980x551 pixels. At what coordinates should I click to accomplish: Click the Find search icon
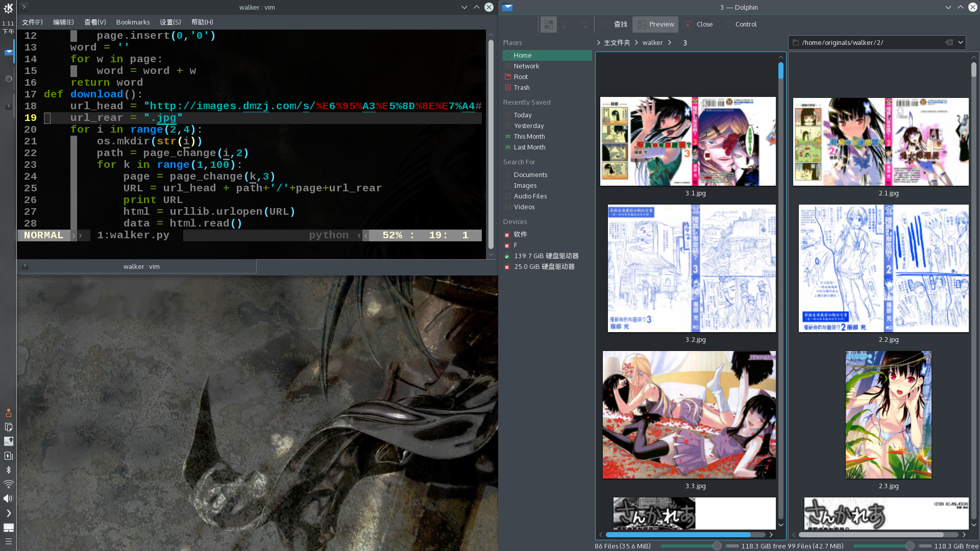pyautogui.click(x=606, y=24)
